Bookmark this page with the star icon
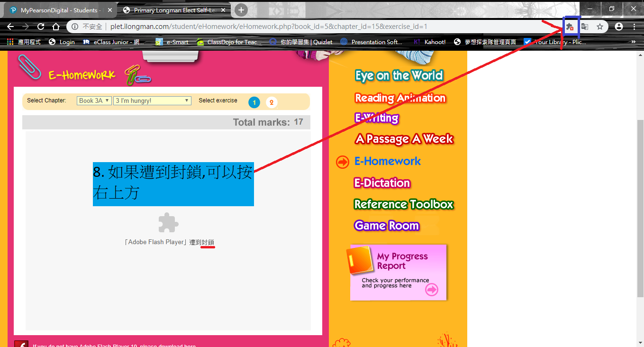Viewport: 644px width, 347px height. (600, 27)
